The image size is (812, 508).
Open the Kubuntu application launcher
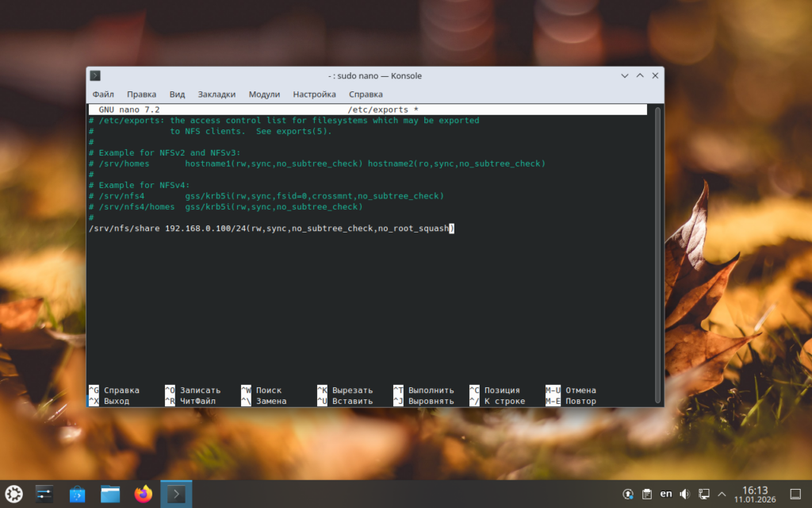14,494
